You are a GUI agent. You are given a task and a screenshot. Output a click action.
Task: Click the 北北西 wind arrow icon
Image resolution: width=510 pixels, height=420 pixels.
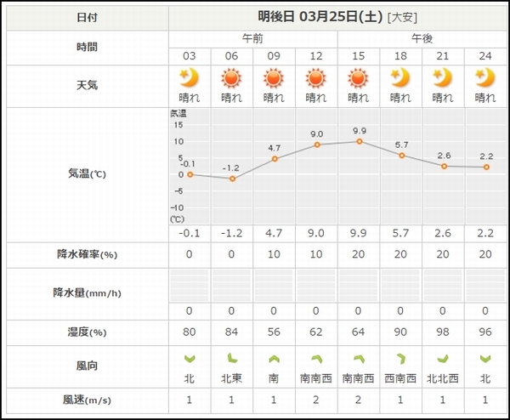[443, 359]
